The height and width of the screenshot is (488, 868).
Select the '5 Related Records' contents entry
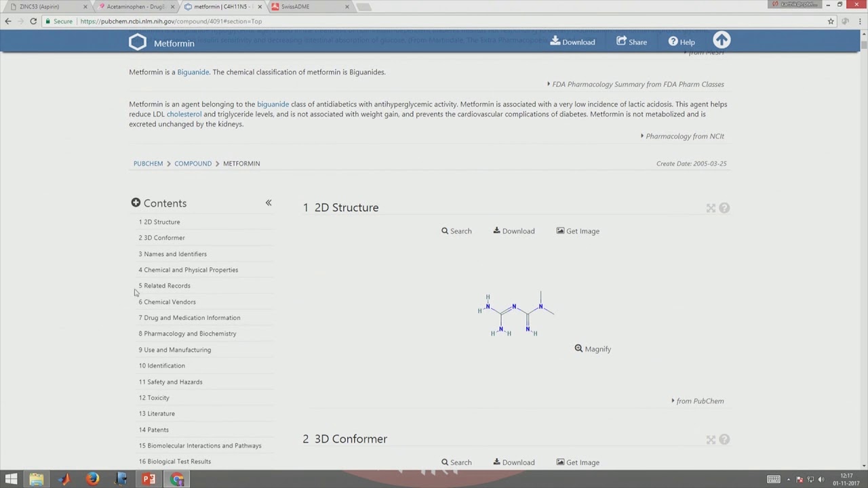(164, 286)
